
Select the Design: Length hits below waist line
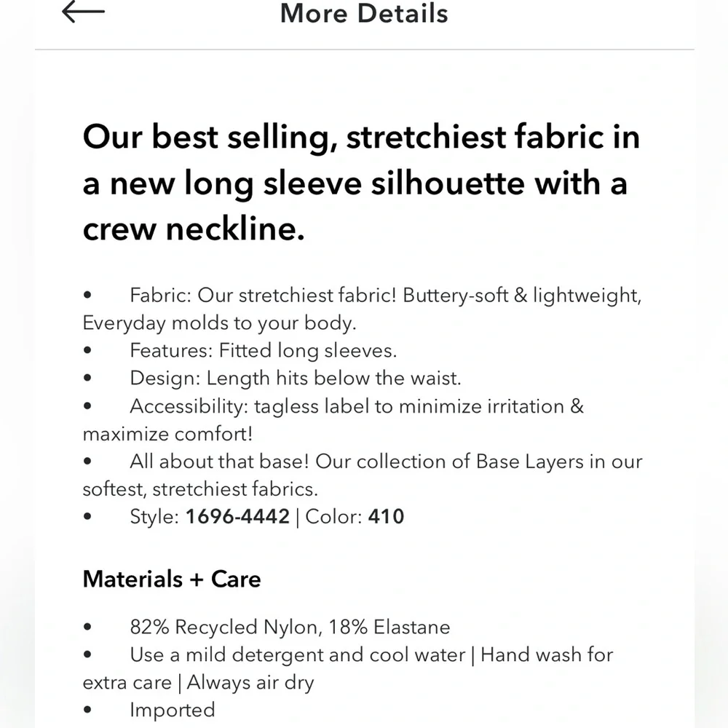click(296, 379)
